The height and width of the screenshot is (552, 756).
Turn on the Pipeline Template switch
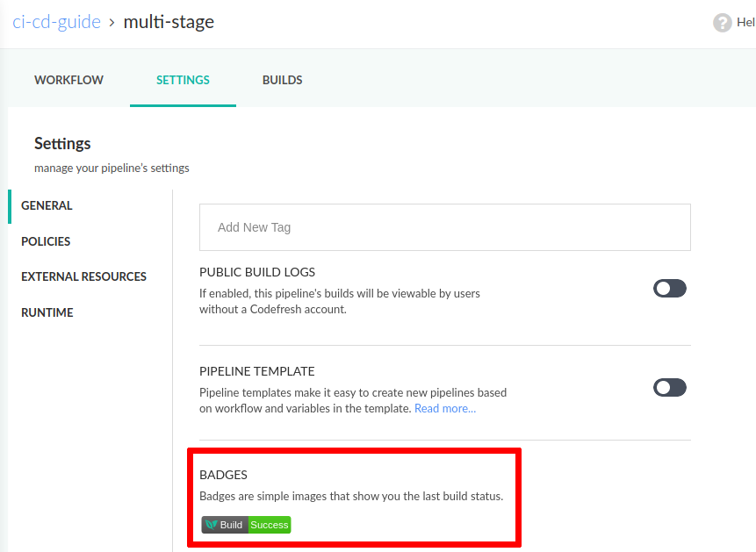tap(670, 388)
